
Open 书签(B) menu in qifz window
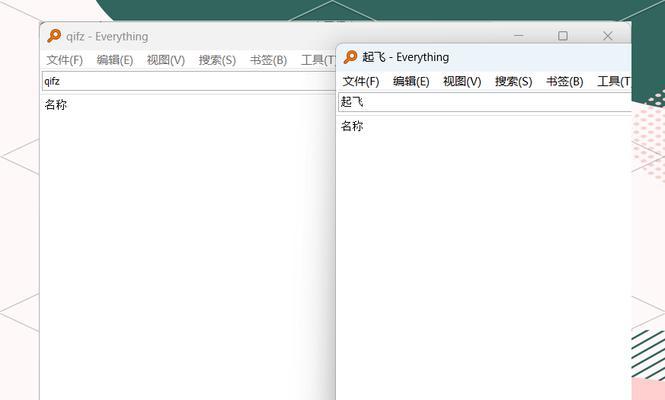pyautogui.click(x=268, y=60)
